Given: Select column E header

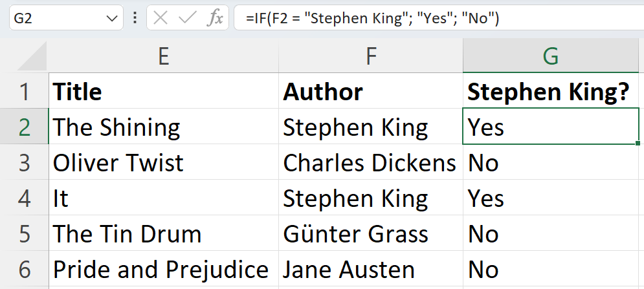Looking at the screenshot, I should (164, 56).
